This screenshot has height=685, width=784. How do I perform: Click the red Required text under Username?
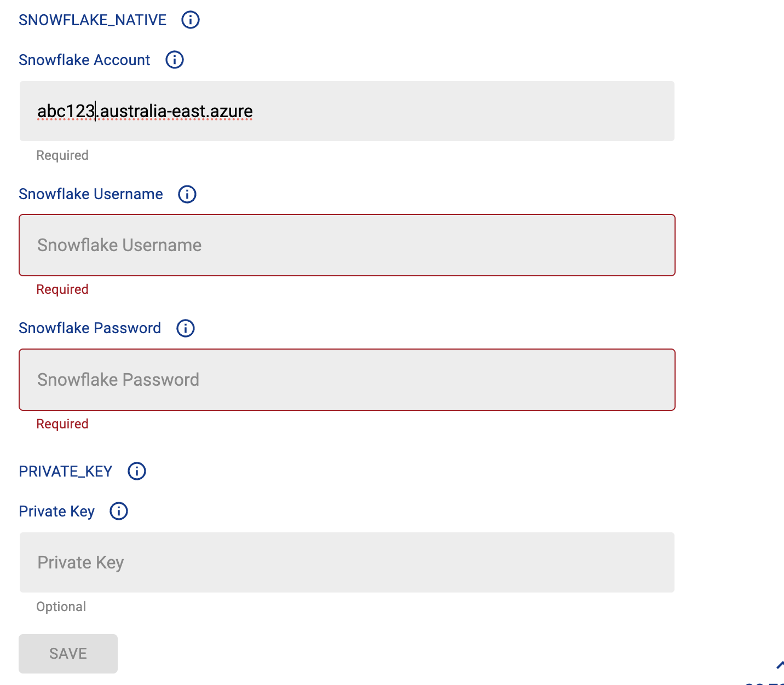(62, 289)
